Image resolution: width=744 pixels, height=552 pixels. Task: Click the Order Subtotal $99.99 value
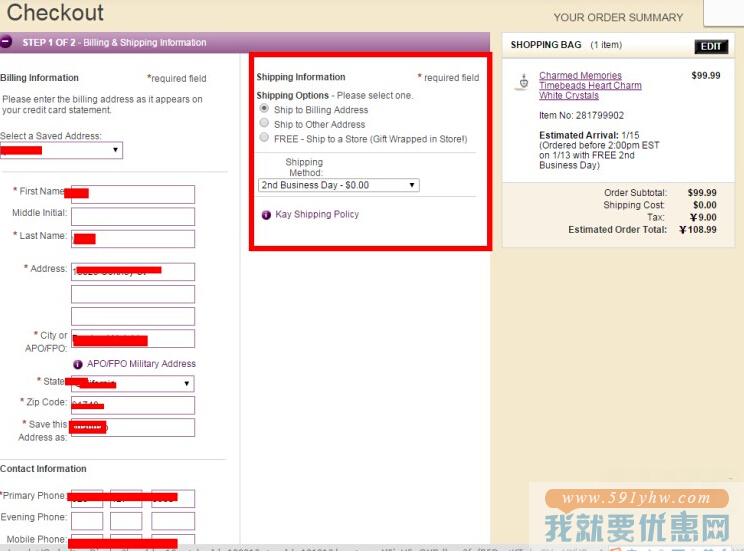[702, 193]
